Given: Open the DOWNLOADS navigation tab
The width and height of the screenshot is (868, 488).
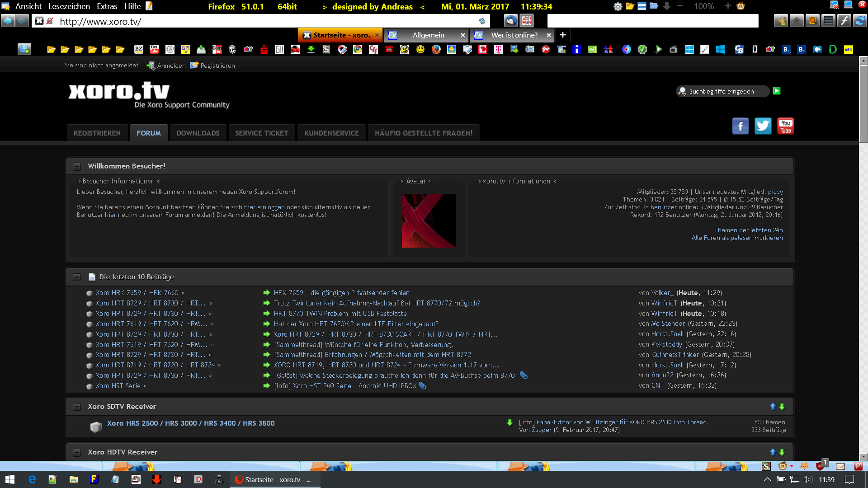Looking at the screenshot, I should (x=198, y=133).
